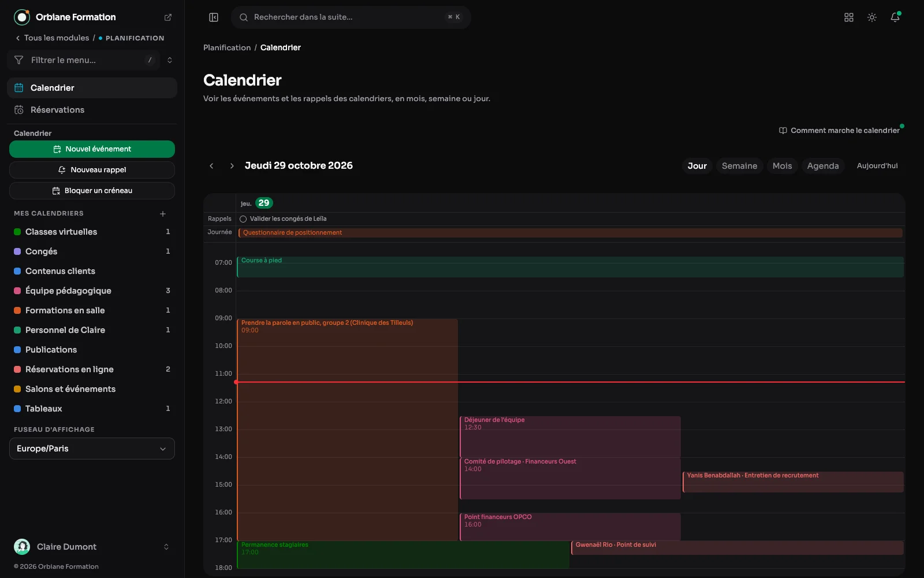Screen dimensions: 924x578
Task: Mark reminder 'Valider les congés de Leïla' done
Action: (243, 219)
